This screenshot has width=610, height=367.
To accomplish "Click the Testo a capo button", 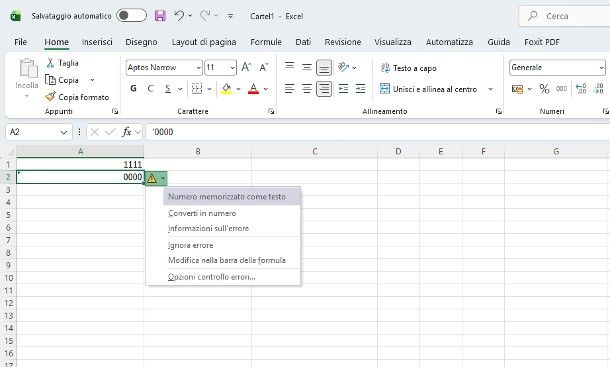I will 408,68.
